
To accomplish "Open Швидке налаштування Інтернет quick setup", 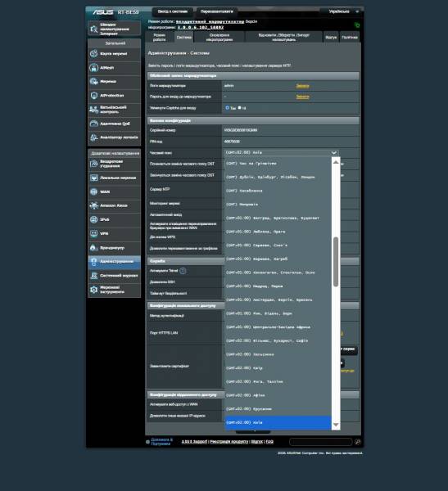I will [114, 29].
